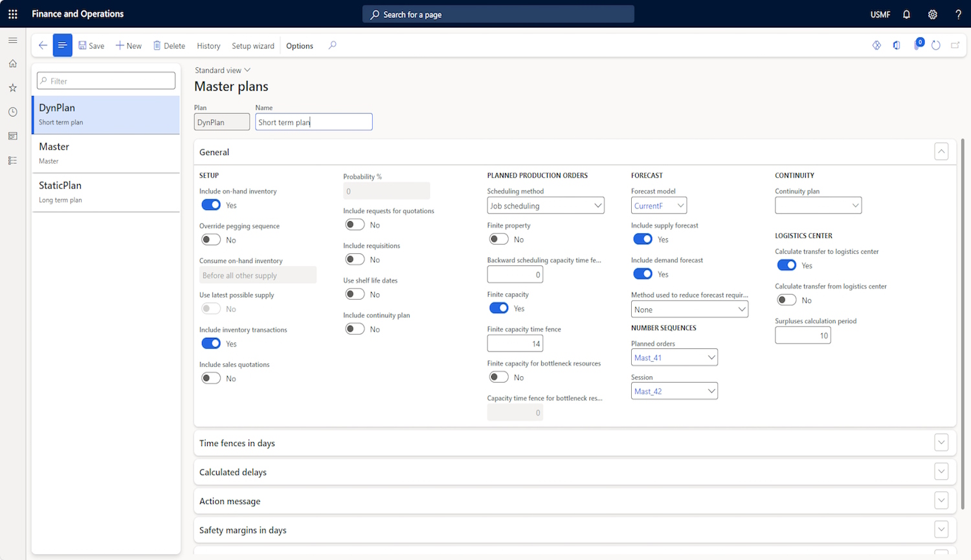
Task: Open the Setup wizard menu item
Action: 252,46
